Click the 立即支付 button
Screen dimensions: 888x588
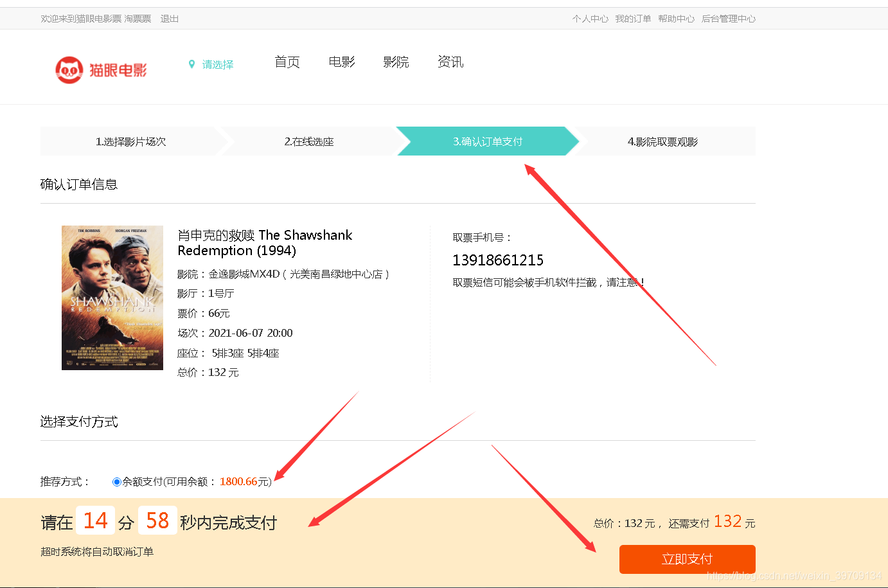click(x=688, y=559)
